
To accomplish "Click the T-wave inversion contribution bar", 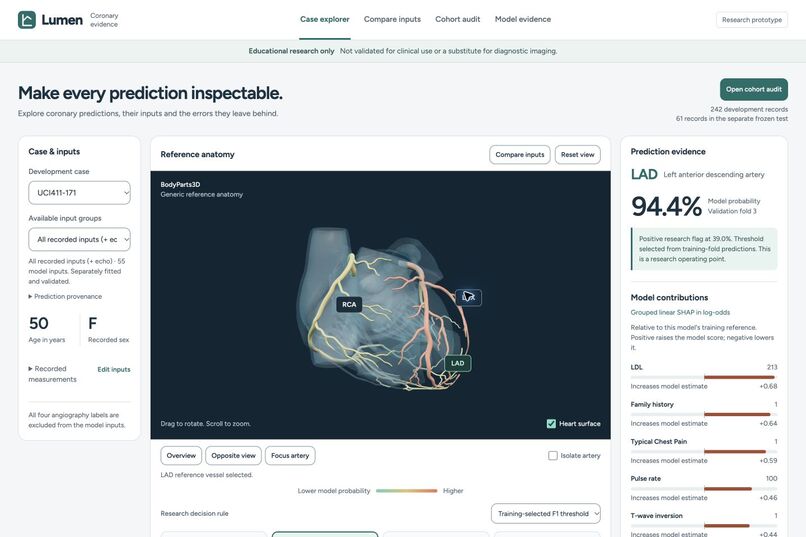I will (x=704, y=526).
